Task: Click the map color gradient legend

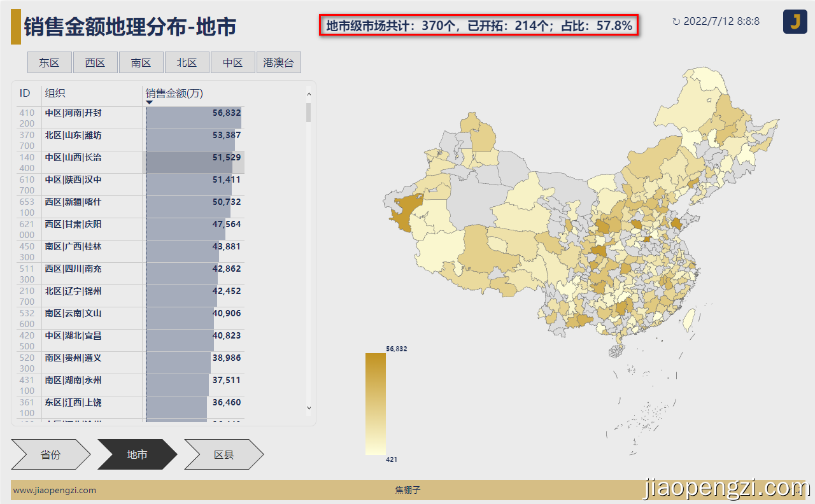Action: [376, 404]
